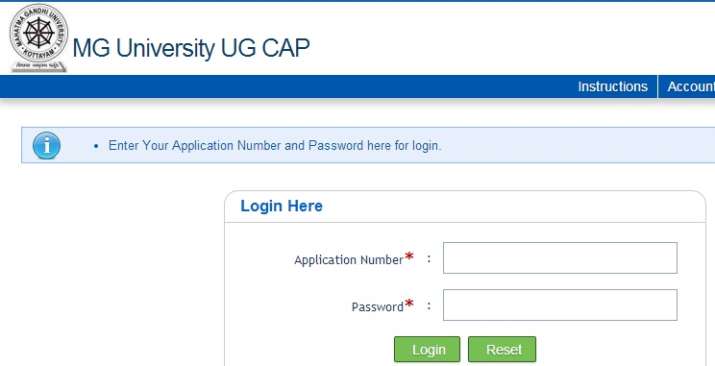Click the colon after the Application Number label
This screenshot has width=715, height=366.
click(x=429, y=259)
